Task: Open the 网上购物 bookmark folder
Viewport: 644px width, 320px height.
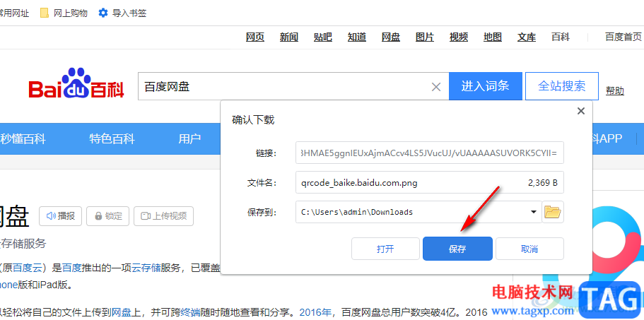Action: coord(64,13)
